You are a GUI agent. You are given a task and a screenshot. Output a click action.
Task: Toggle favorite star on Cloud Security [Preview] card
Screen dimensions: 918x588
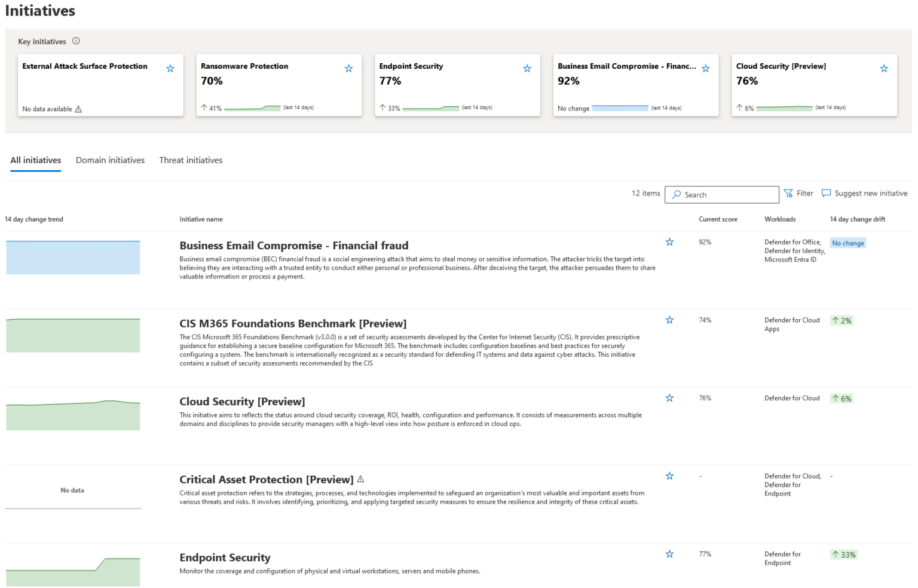(884, 69)
